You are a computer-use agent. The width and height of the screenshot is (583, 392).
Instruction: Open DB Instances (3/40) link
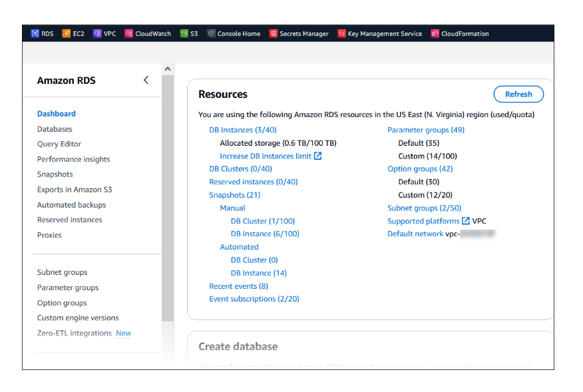[243, 130]
